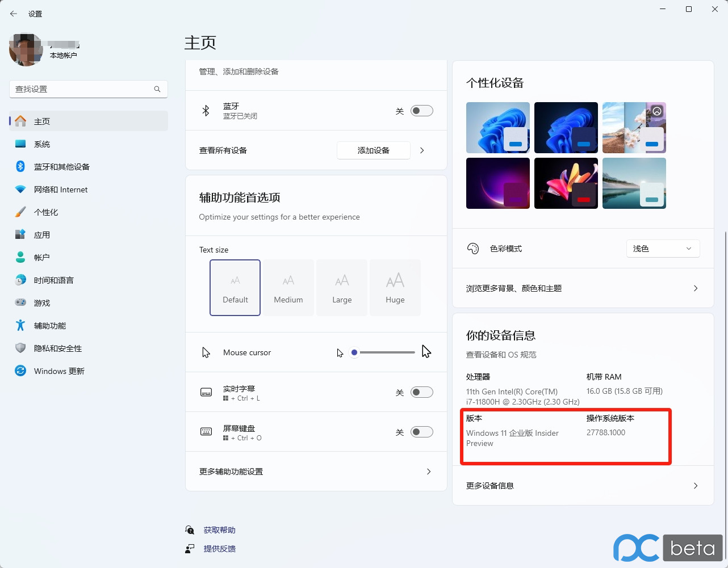The height and width of the screenshot is (568, 728).
Task: Expand chevron next to 添加设备
Action: click(422, 150)
